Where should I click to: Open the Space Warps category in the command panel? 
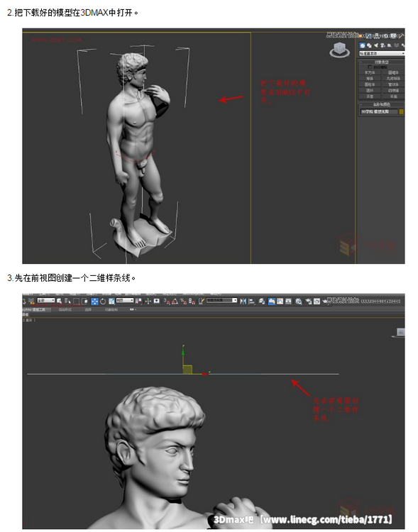(396, 45)
